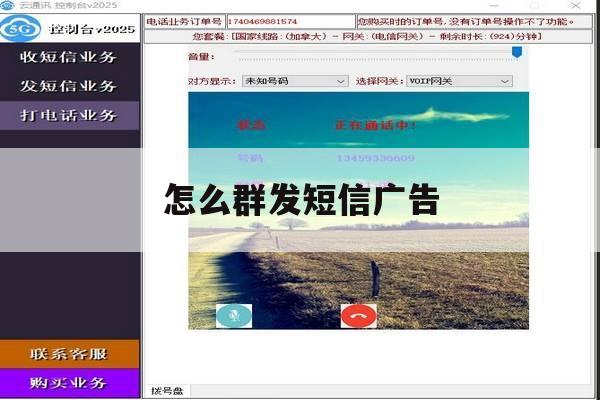Screen dimensions: 600x400
Task: Click the package info line 您套餐
Action: [368, 36]
